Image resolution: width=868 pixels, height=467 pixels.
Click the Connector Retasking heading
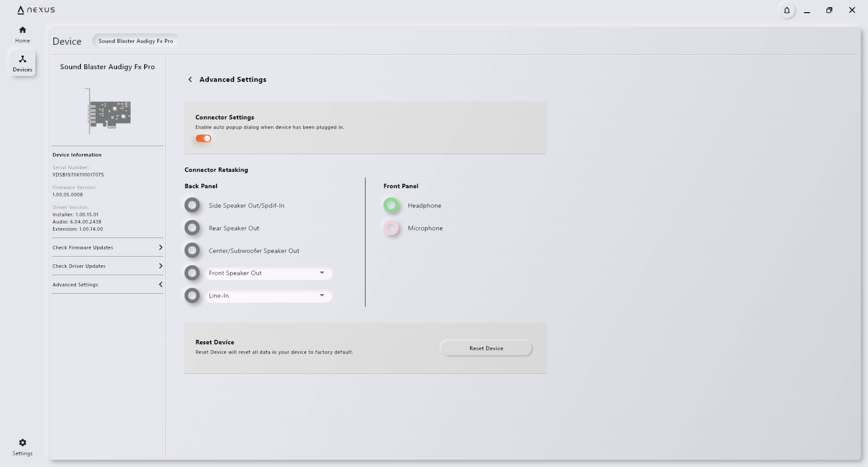click(x=216, y=170)
